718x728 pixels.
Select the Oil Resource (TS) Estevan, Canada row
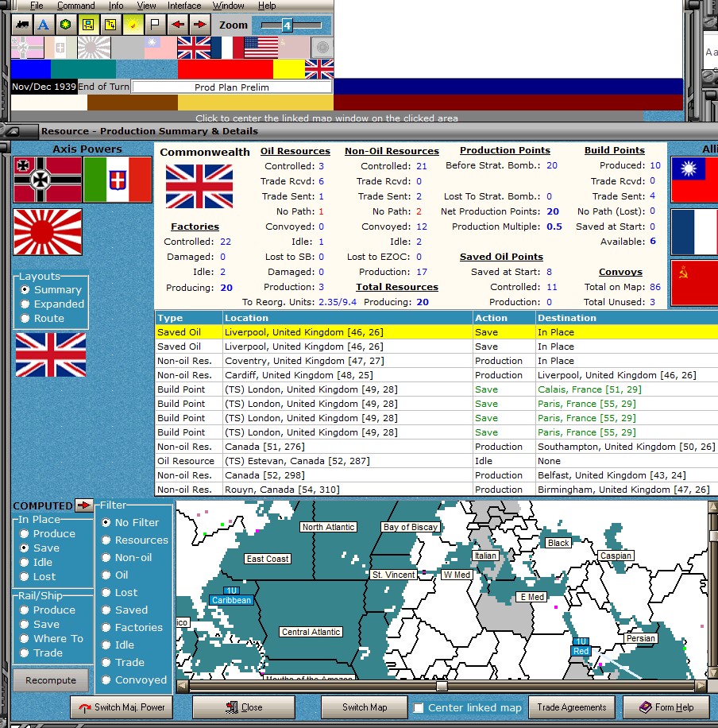[x=436, y=461]
